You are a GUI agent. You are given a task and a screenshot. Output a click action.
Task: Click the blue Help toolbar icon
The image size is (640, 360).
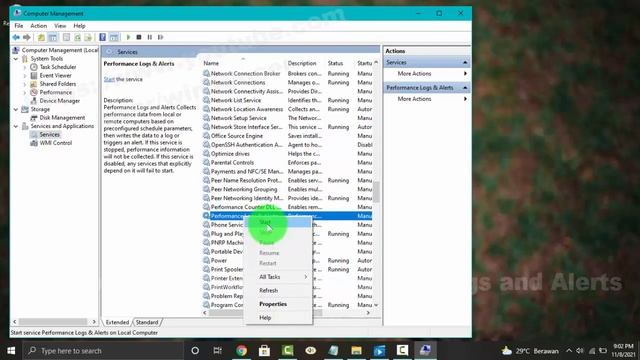click(x=102, y=37)
